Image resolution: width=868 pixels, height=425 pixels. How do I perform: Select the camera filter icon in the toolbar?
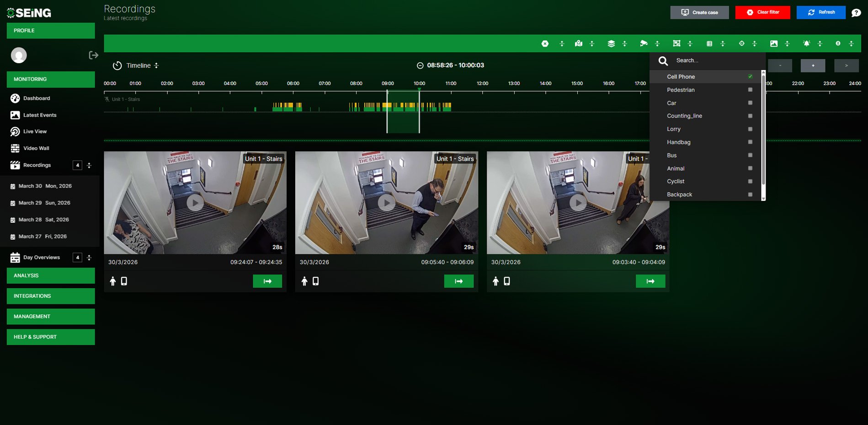644,43
